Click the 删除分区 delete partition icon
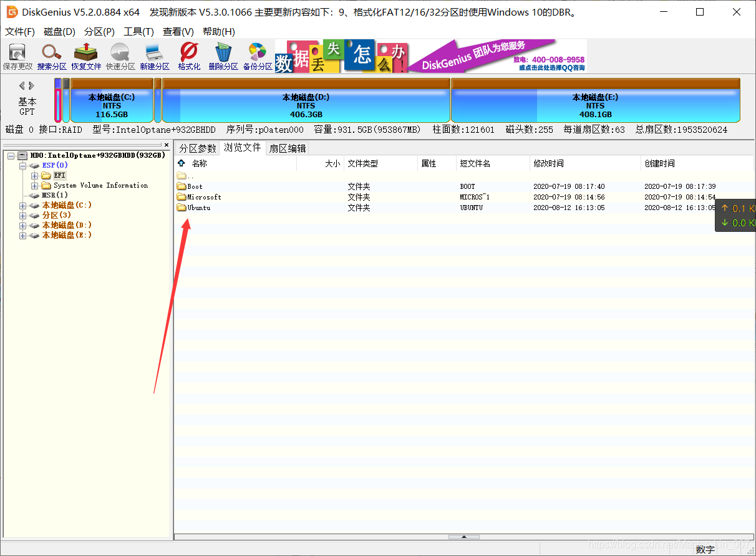 pos(223,57)
